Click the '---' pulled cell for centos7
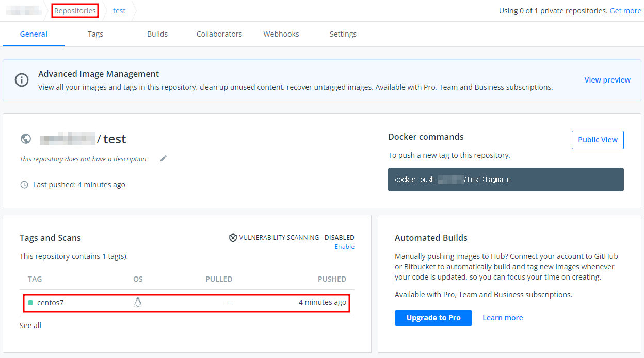 (229, 303)
